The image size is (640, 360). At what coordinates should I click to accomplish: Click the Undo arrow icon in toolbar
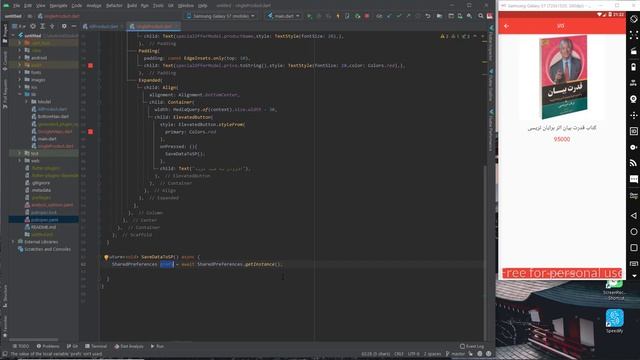tap(428, 16)
